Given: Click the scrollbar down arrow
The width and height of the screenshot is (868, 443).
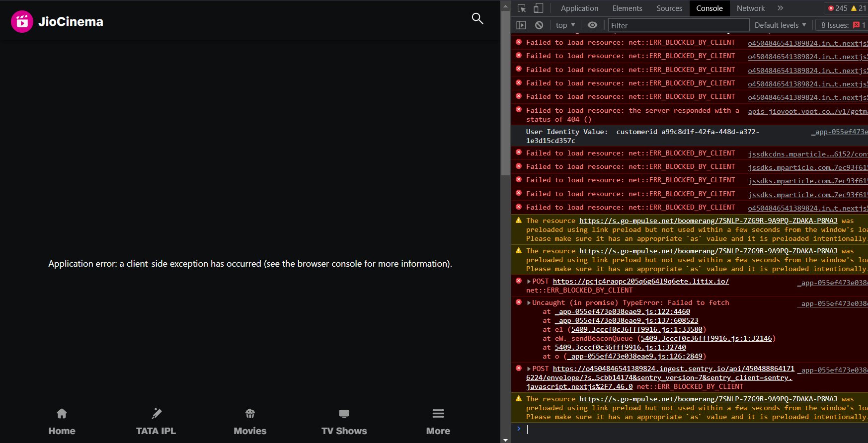Looking at the screenshot, I should point(505,439).
